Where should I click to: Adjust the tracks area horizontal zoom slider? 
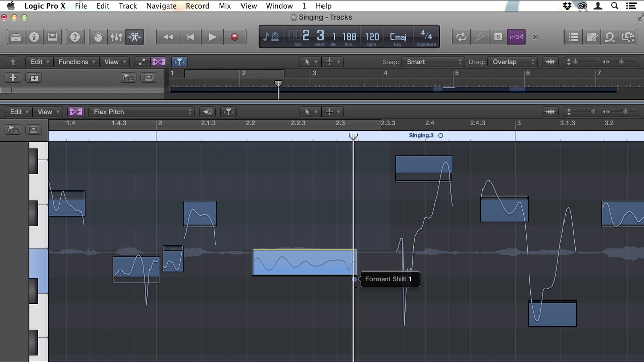tap(621, 62)
